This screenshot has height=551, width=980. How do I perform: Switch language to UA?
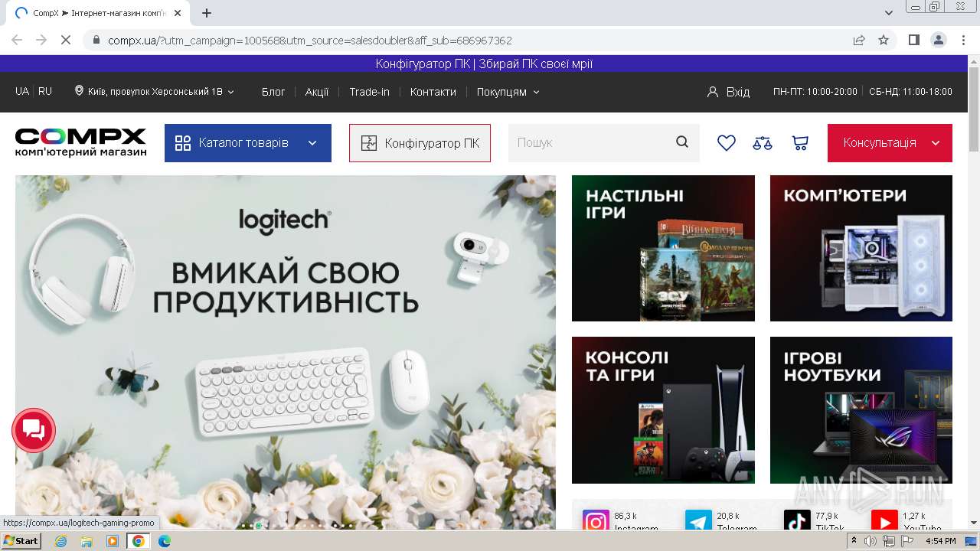pyautogui.click(x=22, y=91)
